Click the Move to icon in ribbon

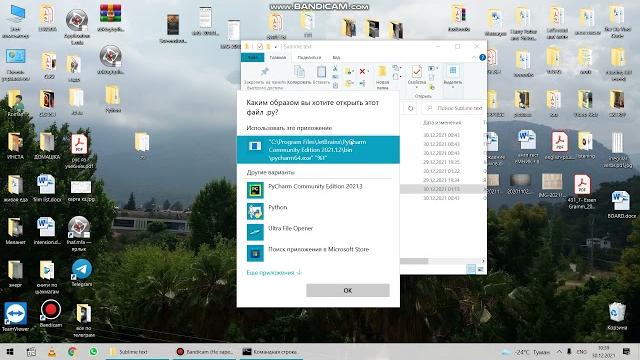coord(349,71)
